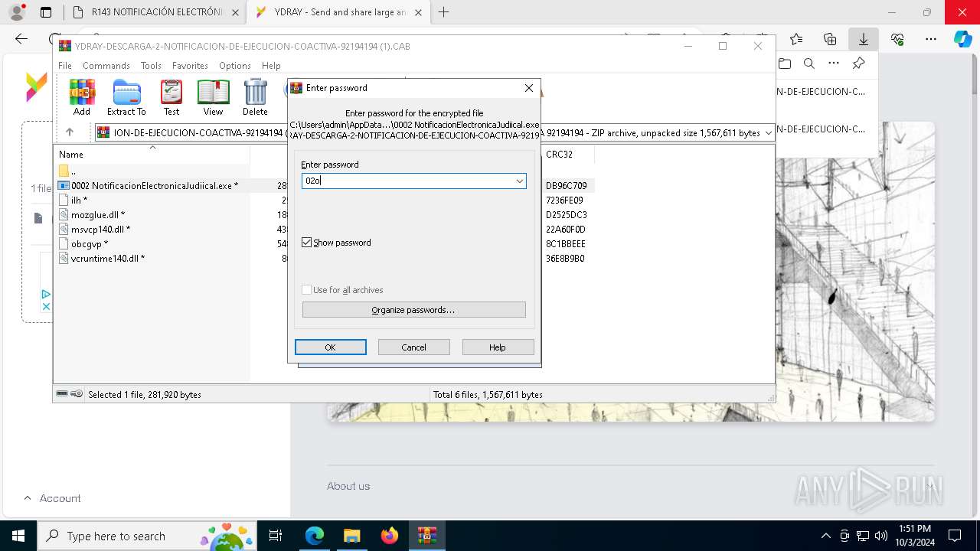980x551 pixels.
Task: Confirm the password with OK
Action: (x=330, y=347)
